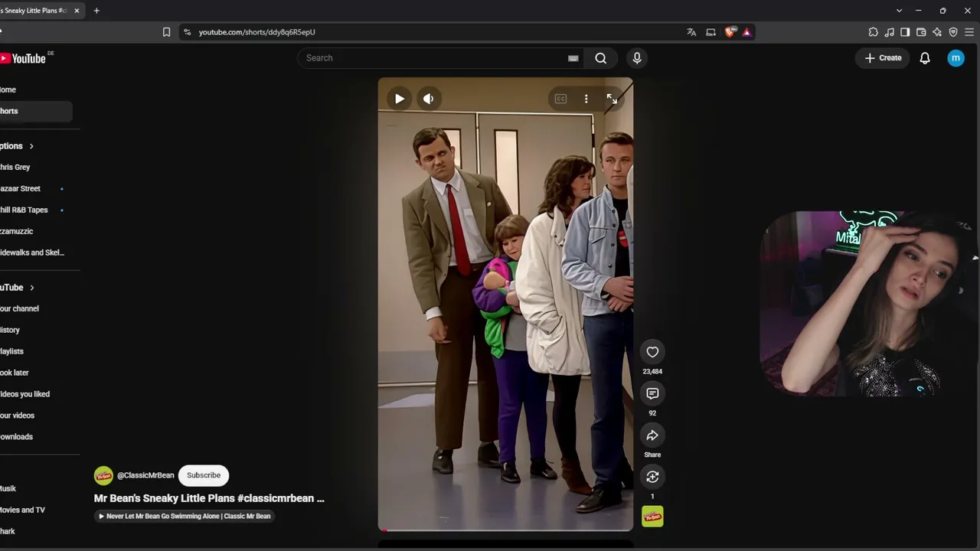Subscribe to the @ClassicMrBean channel
Viewport: 980px width, 551px height.
click(204, 475)
